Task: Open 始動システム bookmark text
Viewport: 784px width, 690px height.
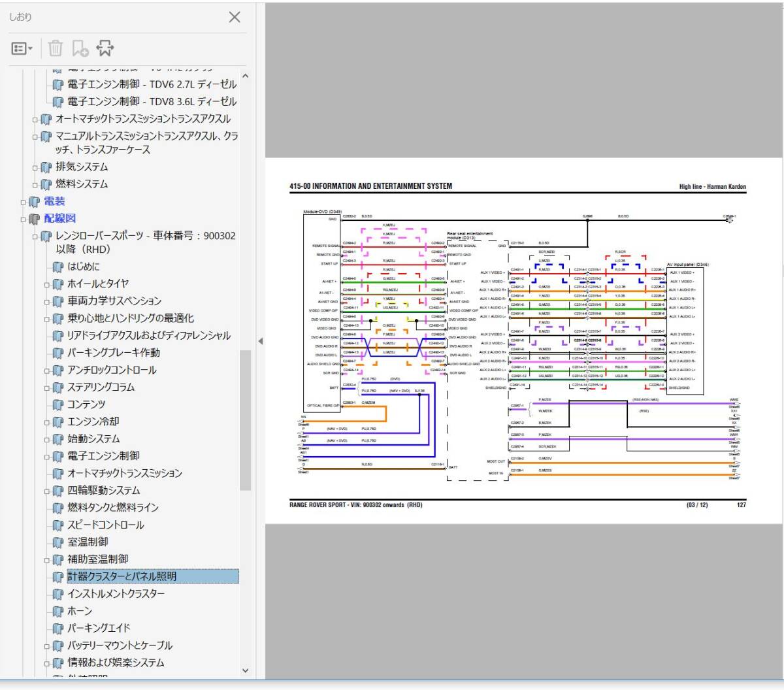Action: [x=93, y=438]
